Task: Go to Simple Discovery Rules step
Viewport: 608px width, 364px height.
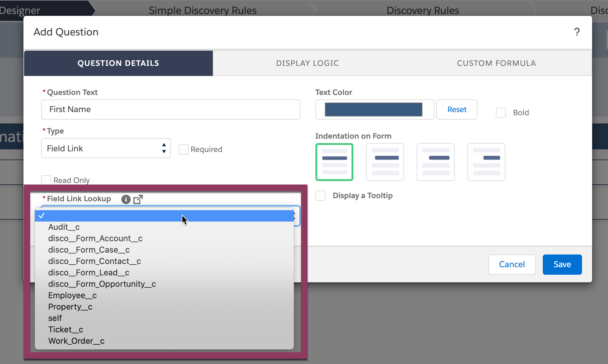Action: 203,10
